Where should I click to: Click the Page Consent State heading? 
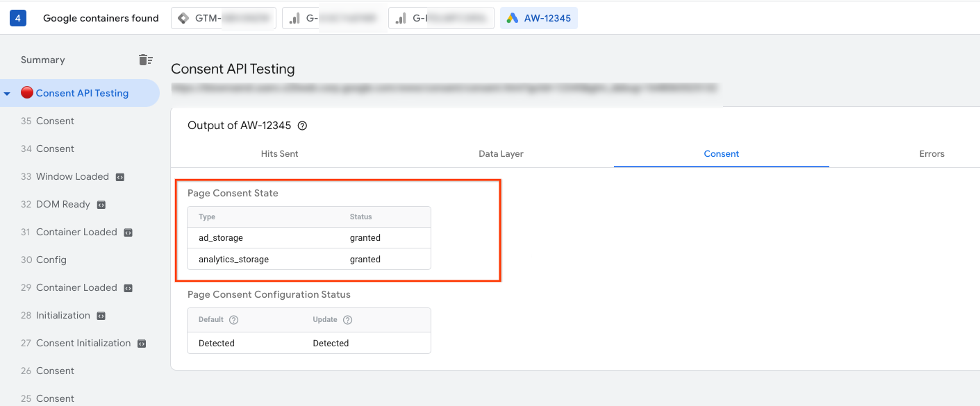pyautogui.click(x=233, y=193)
